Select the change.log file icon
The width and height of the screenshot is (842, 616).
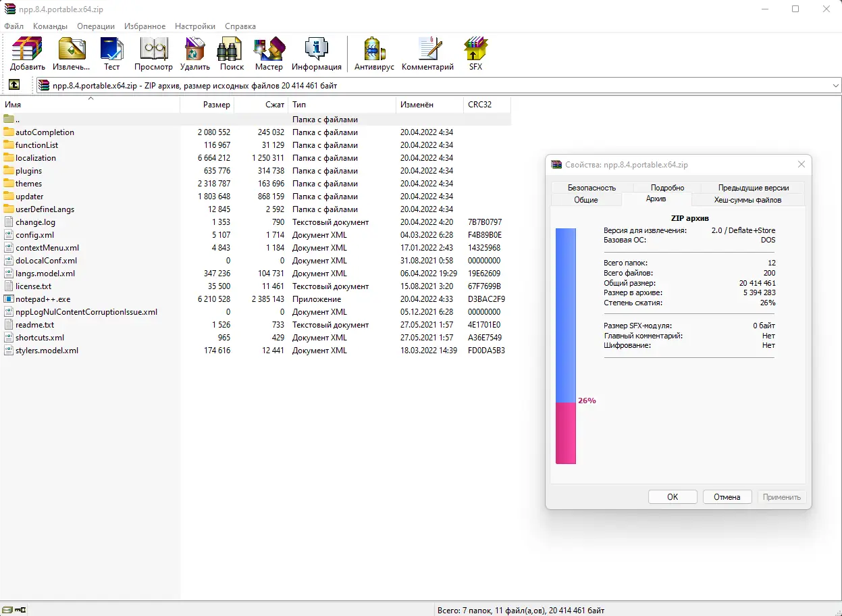tap(9, 222)
